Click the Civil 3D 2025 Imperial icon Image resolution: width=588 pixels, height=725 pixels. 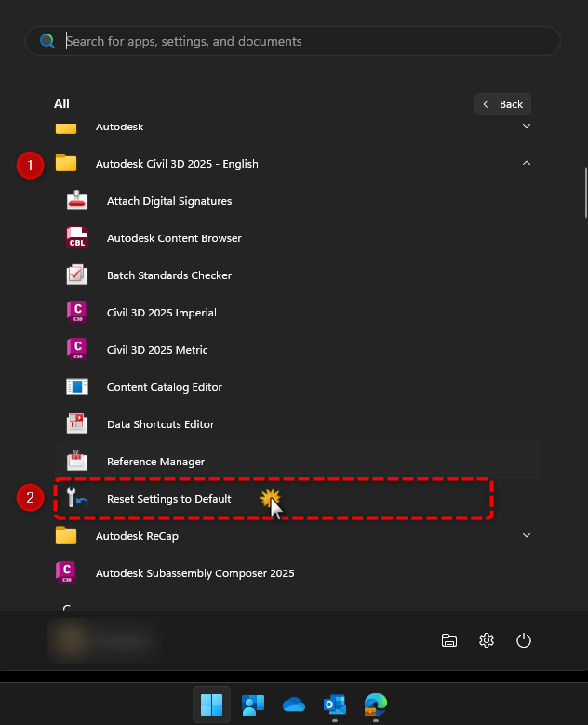[77, 312]
